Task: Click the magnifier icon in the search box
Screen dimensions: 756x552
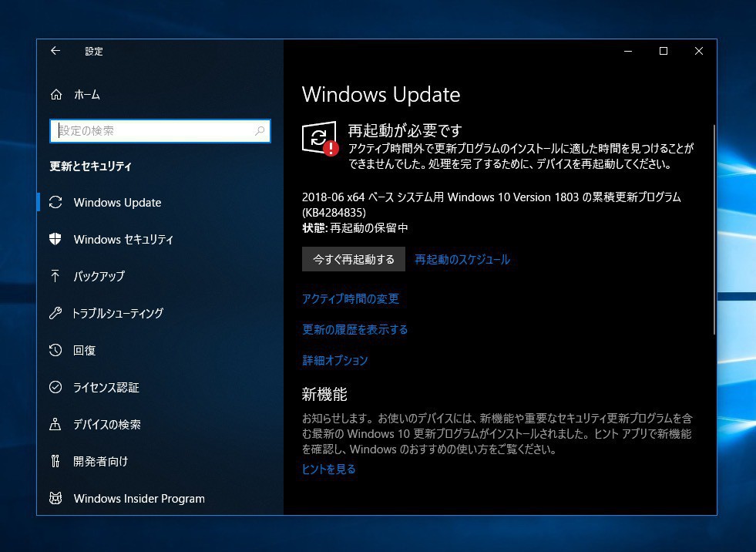Action: tap(260, 131)
